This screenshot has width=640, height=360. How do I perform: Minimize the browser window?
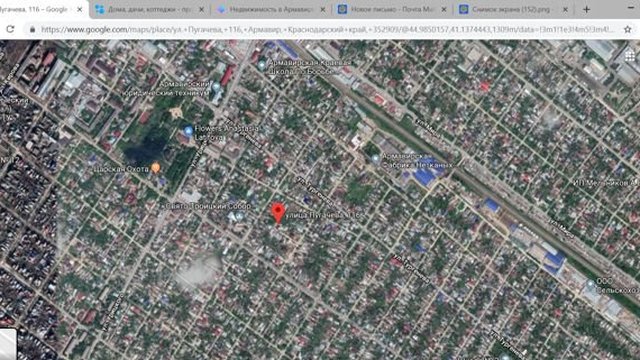(x=631, y=8)
